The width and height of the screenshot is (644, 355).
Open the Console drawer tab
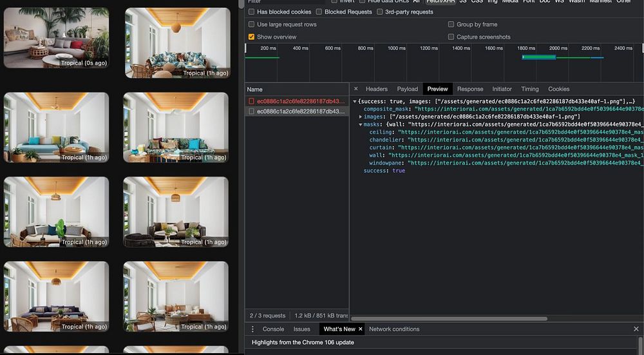point(273,329)
